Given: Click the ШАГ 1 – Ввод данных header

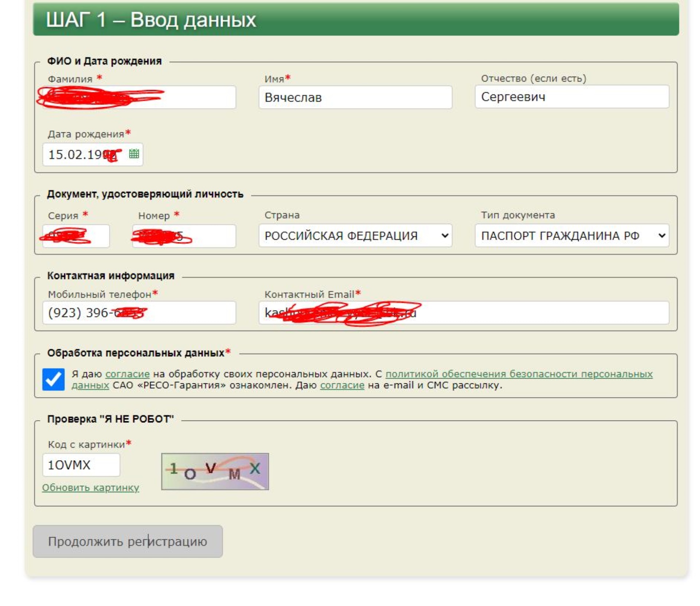Looking at the screenshot, I should point(356,19).
